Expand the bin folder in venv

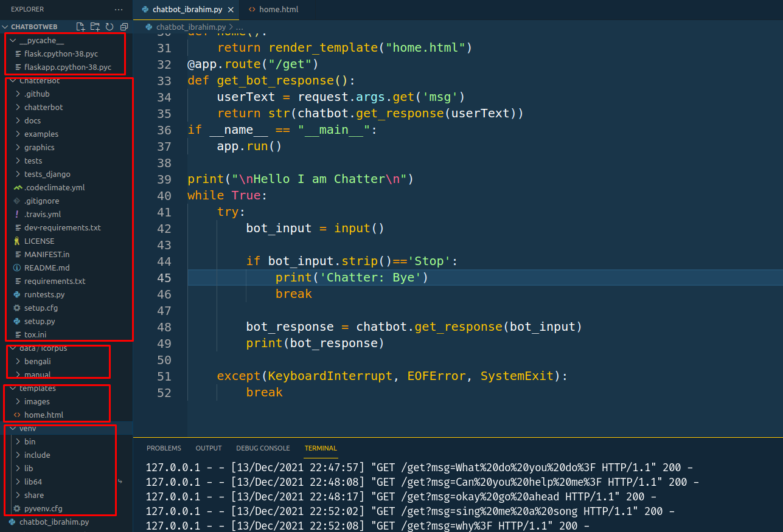point(17,441)
